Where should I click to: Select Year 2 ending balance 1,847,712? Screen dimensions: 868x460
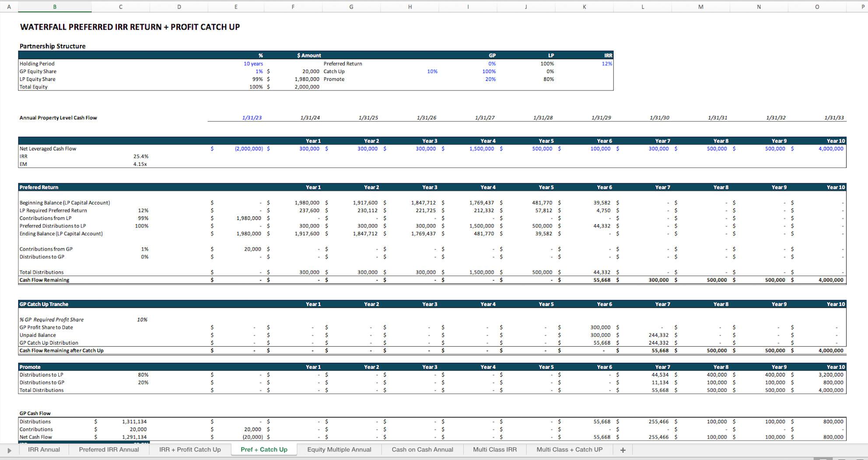[x=365, y=234]
